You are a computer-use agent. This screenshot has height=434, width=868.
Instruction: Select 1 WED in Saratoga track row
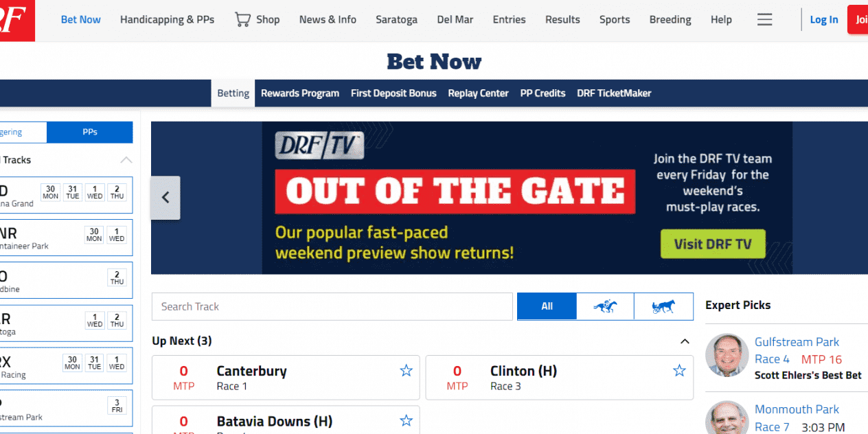[x=95, y=320]
